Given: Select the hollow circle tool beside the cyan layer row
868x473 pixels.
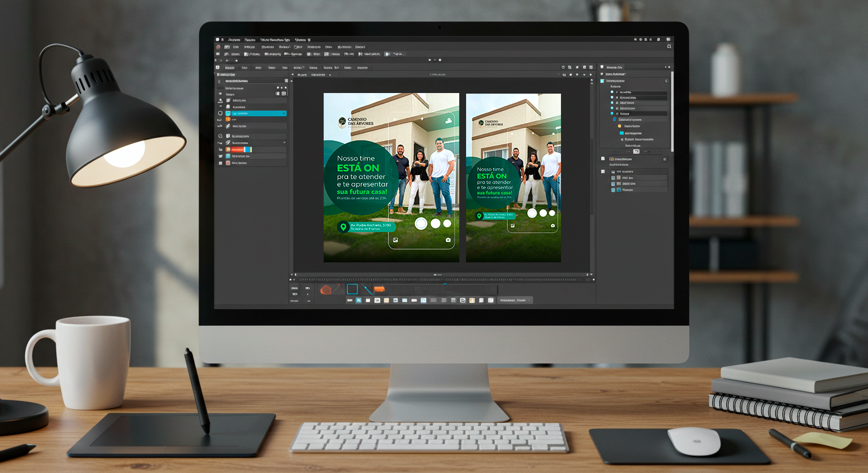Looking at the screenshot, I should pos(220,113).
